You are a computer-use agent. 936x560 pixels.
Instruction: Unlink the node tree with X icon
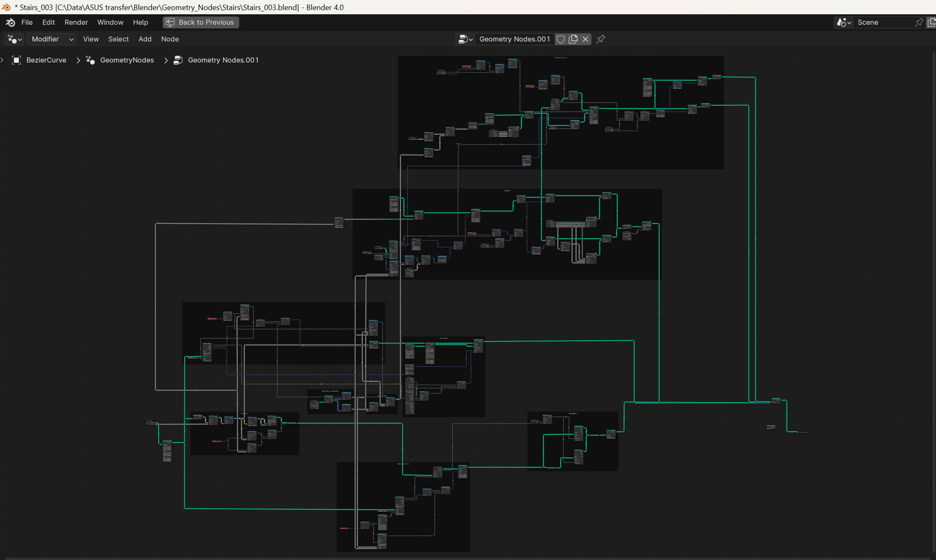(586, 39)
